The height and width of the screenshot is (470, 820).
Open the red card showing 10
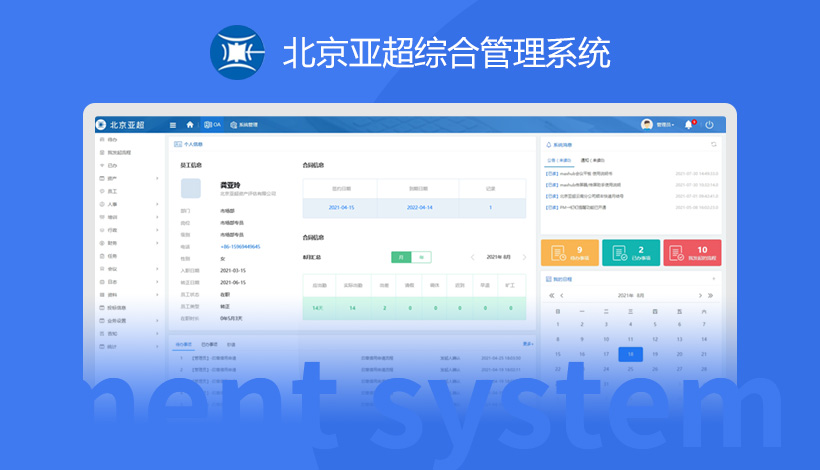coord(692,253)
